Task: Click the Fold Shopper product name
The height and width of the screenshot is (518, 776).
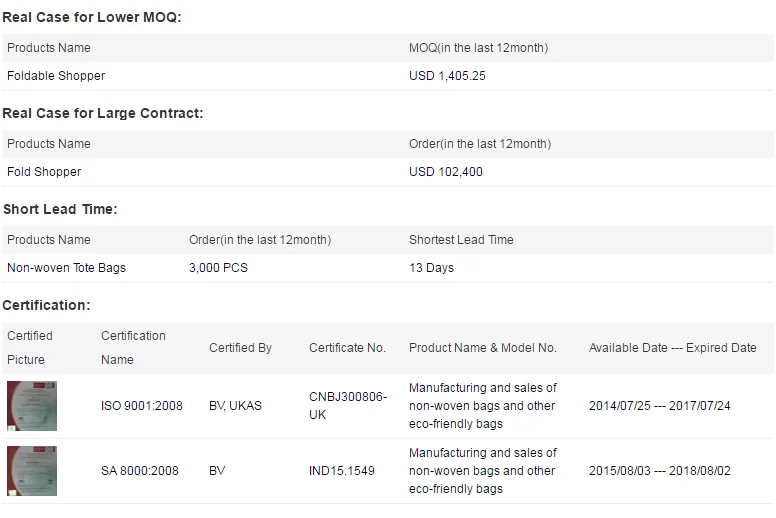Action: pos(44,172)
